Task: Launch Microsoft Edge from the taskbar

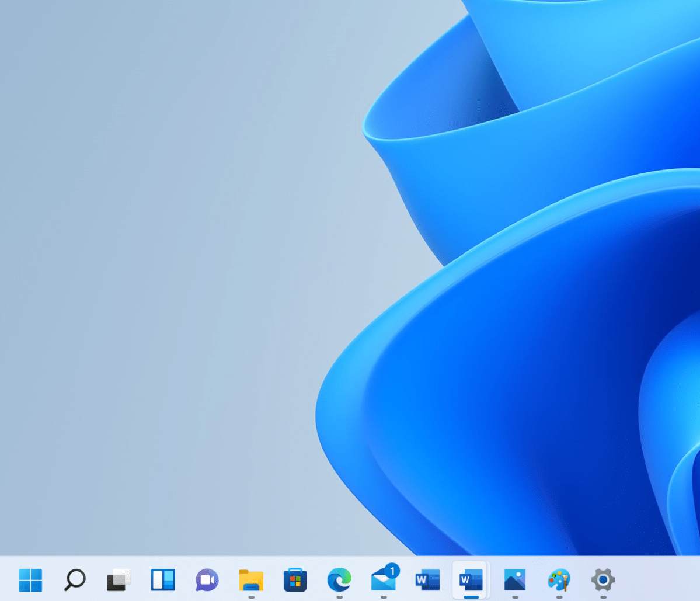Action: click(x=339, y=580)
